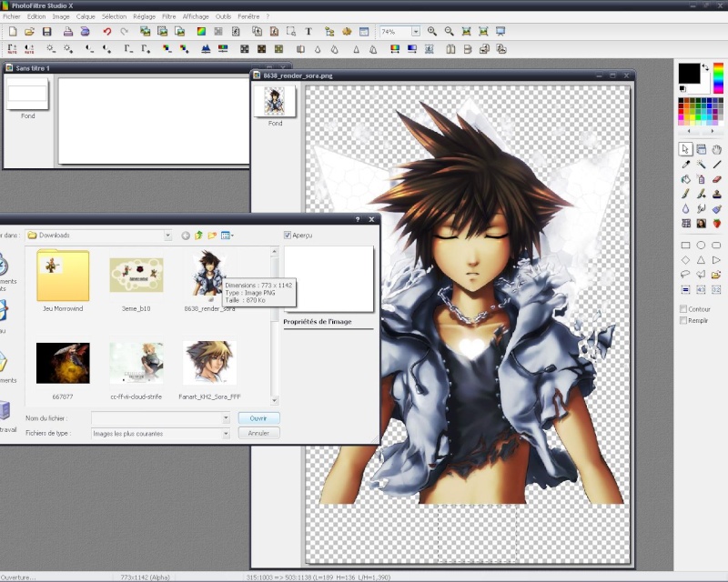Open the Filtre menu
Screen dimensions: 728x582
point(169,16)
